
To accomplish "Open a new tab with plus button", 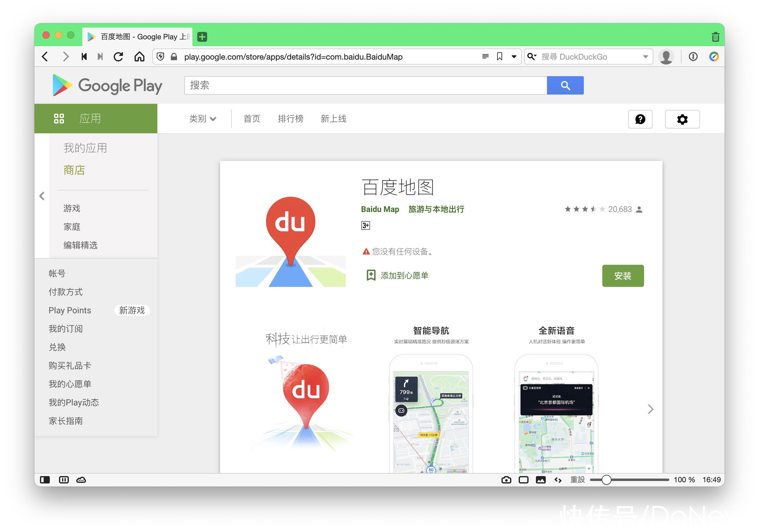I will pyautogui.click(x=202, y=37).
